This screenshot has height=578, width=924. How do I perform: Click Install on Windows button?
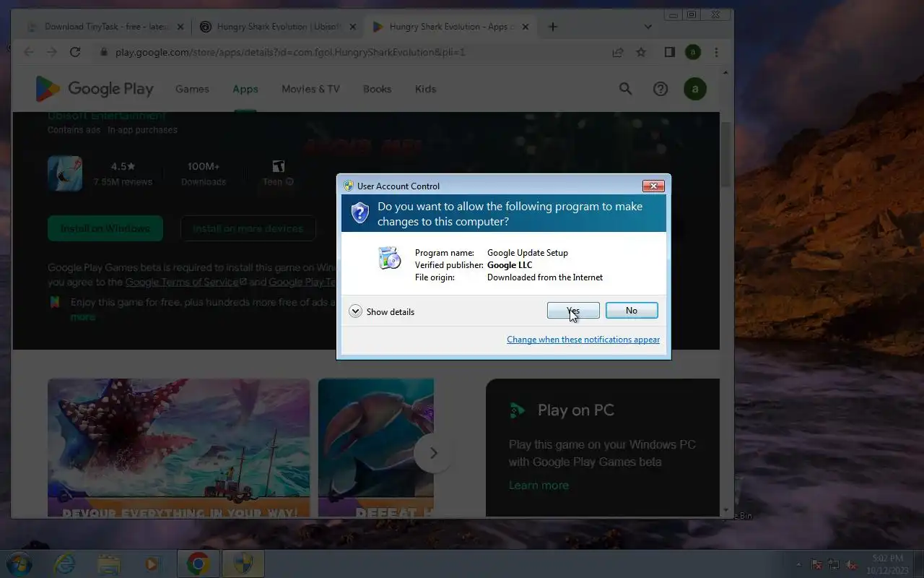point(105,228)
